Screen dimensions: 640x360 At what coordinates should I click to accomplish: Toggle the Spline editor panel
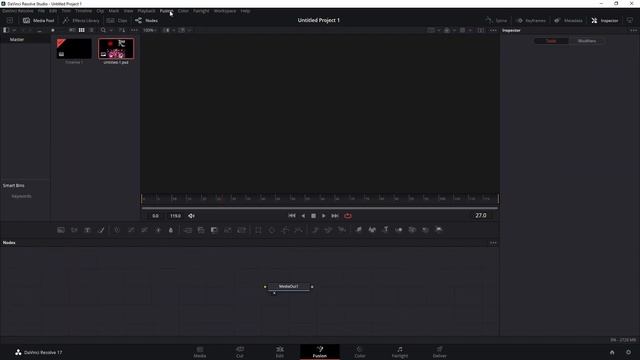(x=496, y=20)
